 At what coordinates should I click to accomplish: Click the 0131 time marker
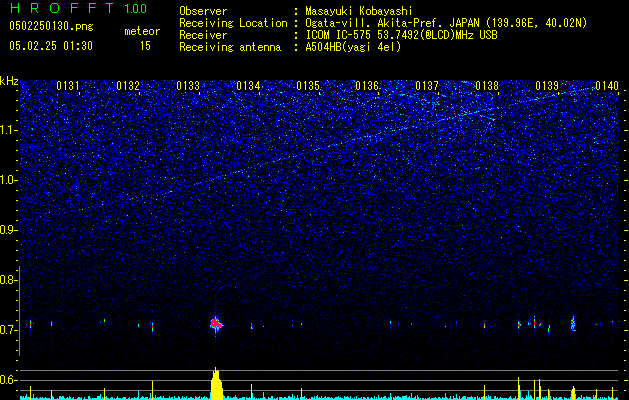68,85
